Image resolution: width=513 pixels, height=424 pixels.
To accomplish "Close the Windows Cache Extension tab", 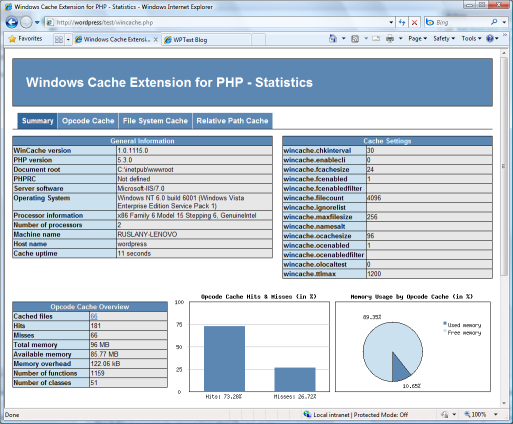I will (x=155, y=39).
